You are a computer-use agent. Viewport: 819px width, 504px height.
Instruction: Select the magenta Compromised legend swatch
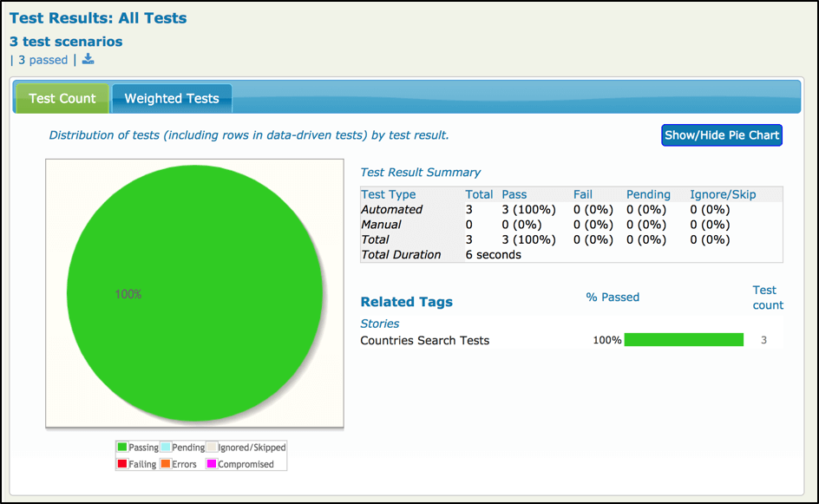[x=210, y=463]
